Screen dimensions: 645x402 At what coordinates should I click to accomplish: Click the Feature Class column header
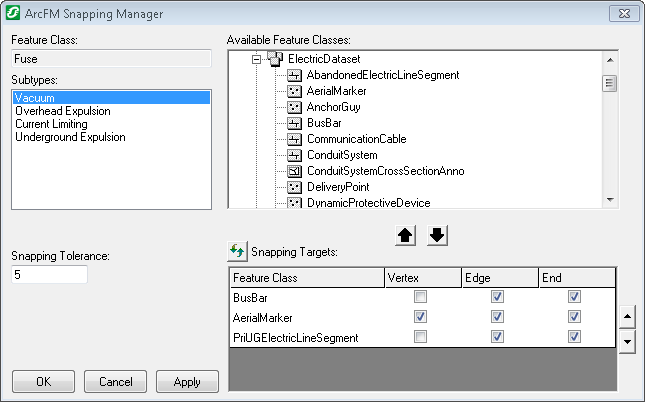[x=307, y=278]
